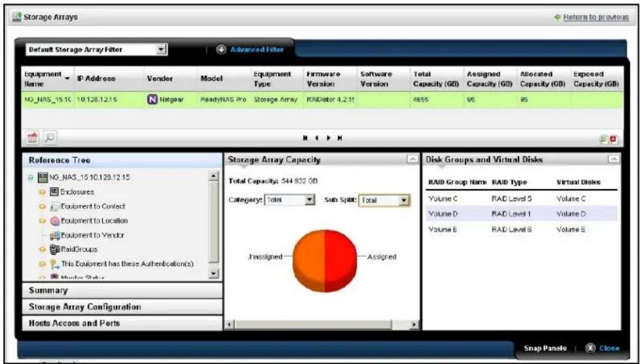Collapse the Storage Array Capacity panel
640x364 pixels.
pyautogui.click(x=413, y=158)
